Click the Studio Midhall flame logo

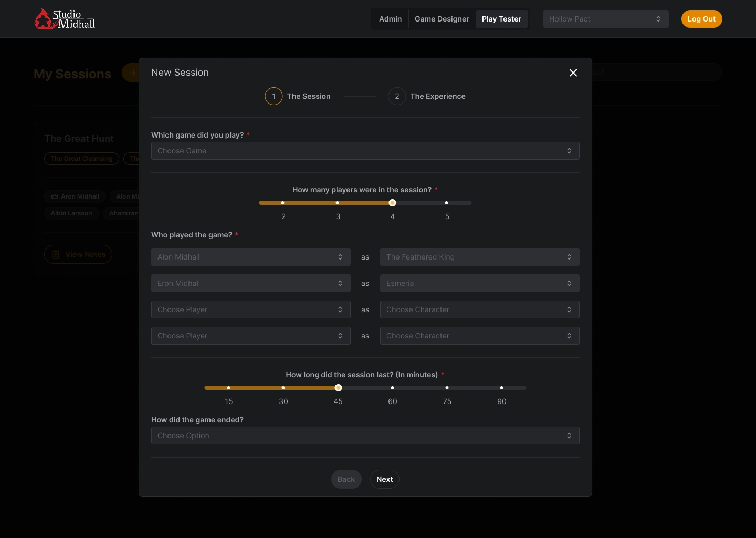[x=44, y=19]
